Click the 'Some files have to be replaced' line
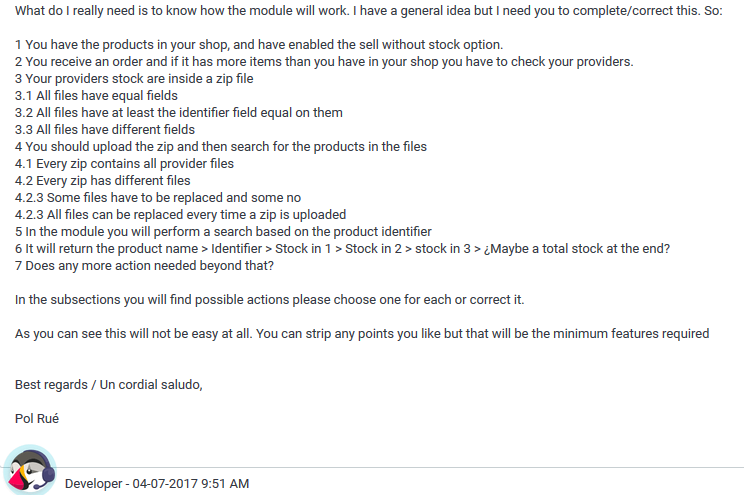The height and width of the screenshot is (495, 744). [158, 197]
